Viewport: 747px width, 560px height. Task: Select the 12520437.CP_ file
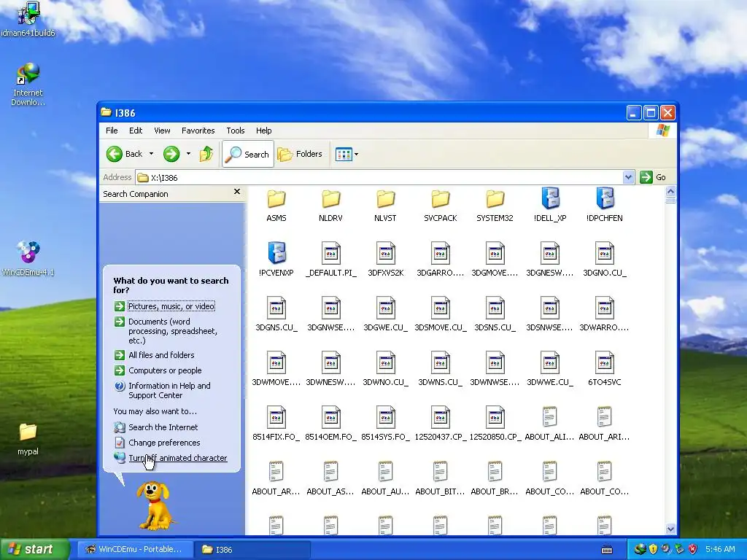[440, 422]
